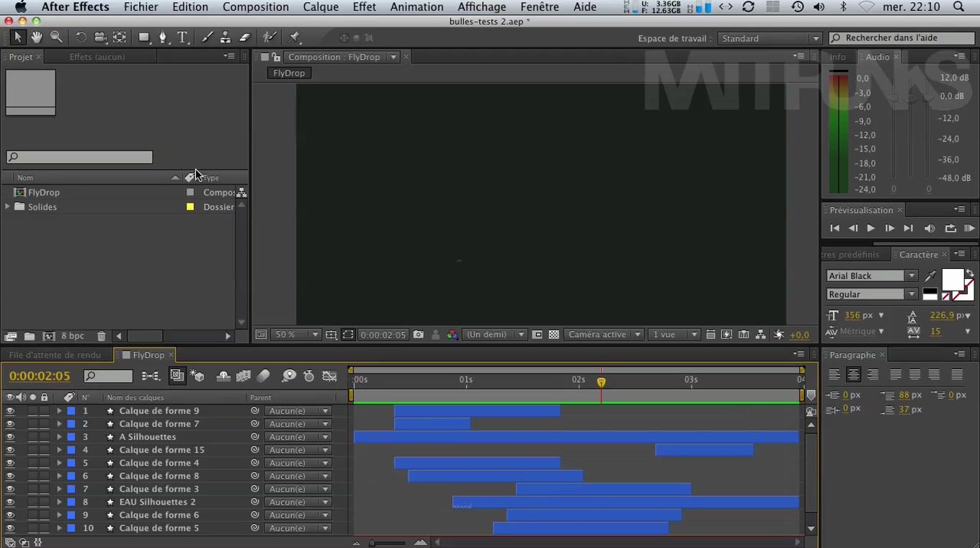This screenshot has height=548, width=980.
Task: Switch to File d'attente de rendu tab
Action: coord(55,355)
